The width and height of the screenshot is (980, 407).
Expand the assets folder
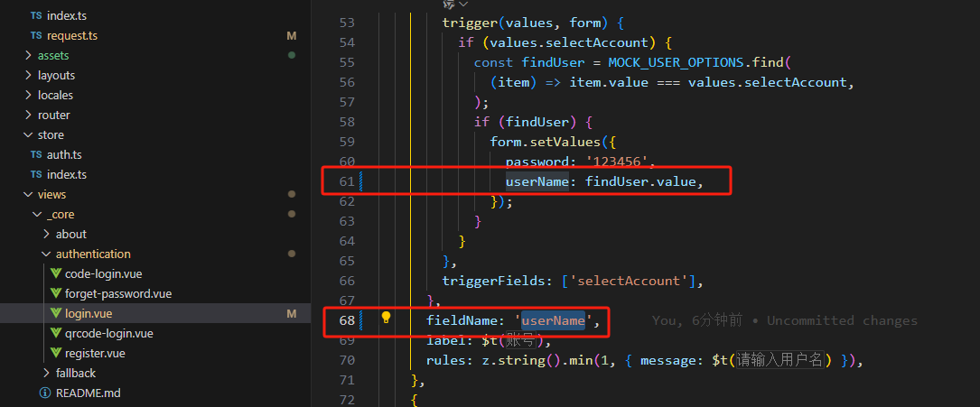point(28,55)
